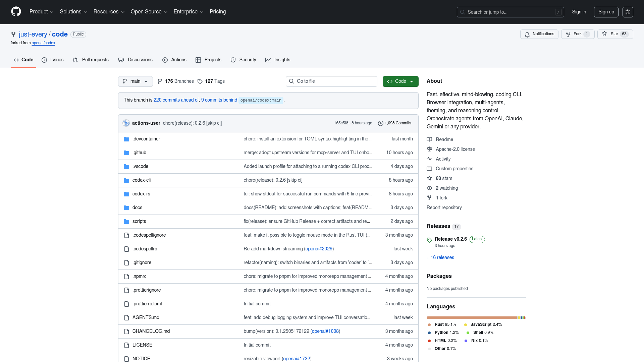644x362 pixels.
Task: Focus the Go to file input
Action: pos(331,81)
